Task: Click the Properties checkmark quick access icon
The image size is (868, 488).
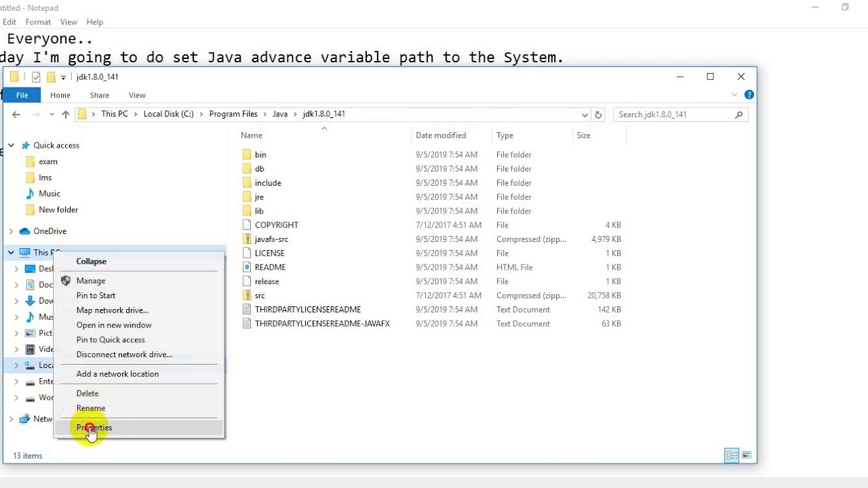Action: tap(36, 77)
